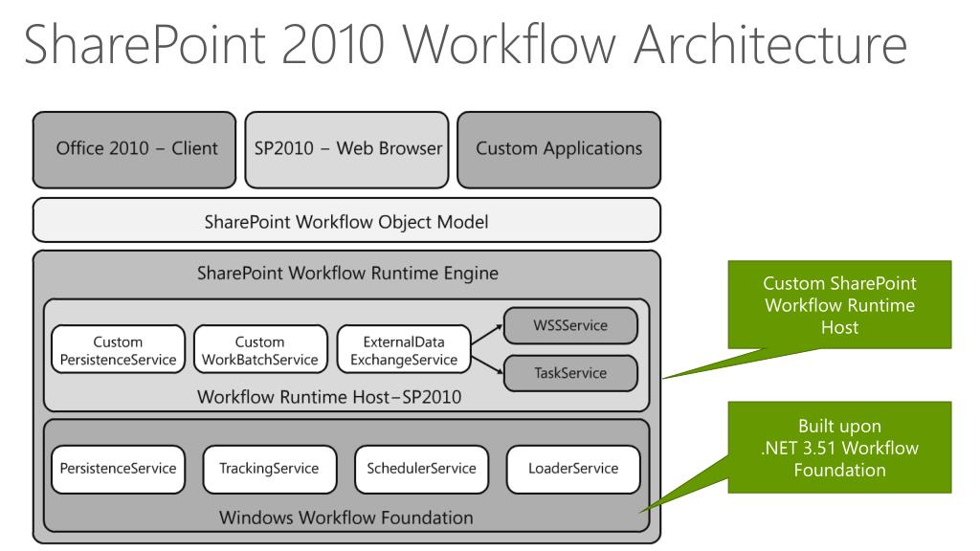This screenshot has width=980, height=551.
Task: Click the SharePoint Workflow Runtime Engine label
Action: tap(347, 274)
